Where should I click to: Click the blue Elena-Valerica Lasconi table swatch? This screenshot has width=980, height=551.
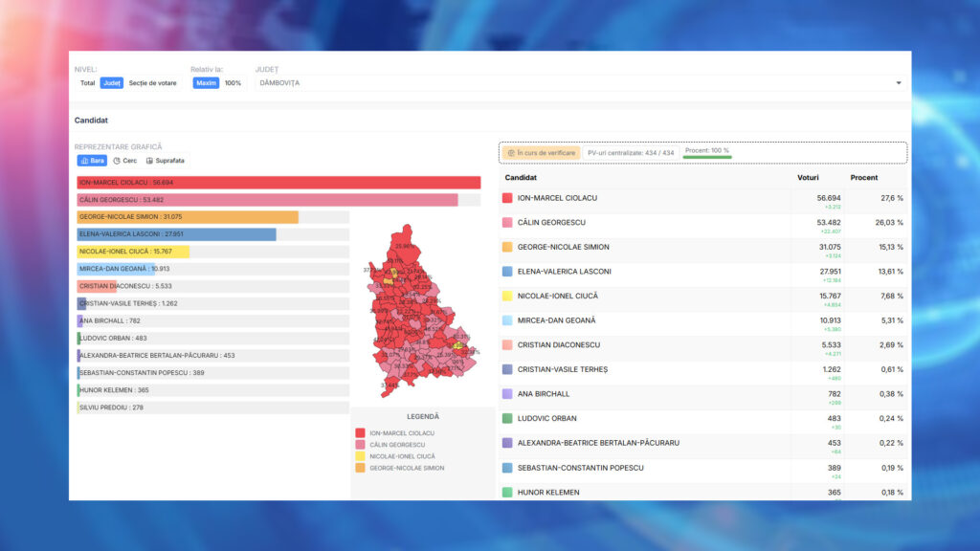(507, 272)
